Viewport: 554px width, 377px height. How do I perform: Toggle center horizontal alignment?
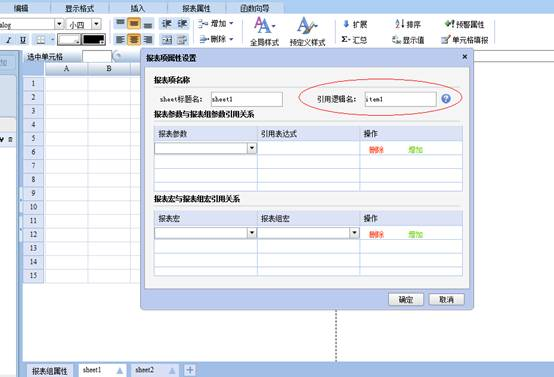tap(134, 40)
